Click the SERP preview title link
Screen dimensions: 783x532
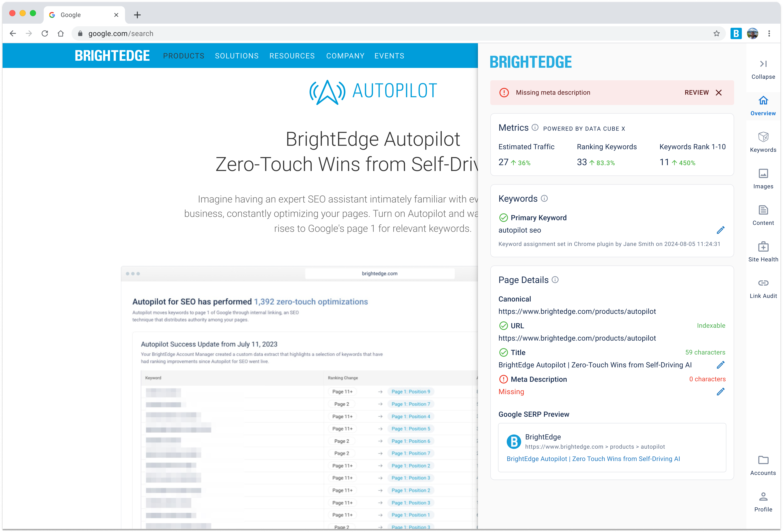point(593,459)
